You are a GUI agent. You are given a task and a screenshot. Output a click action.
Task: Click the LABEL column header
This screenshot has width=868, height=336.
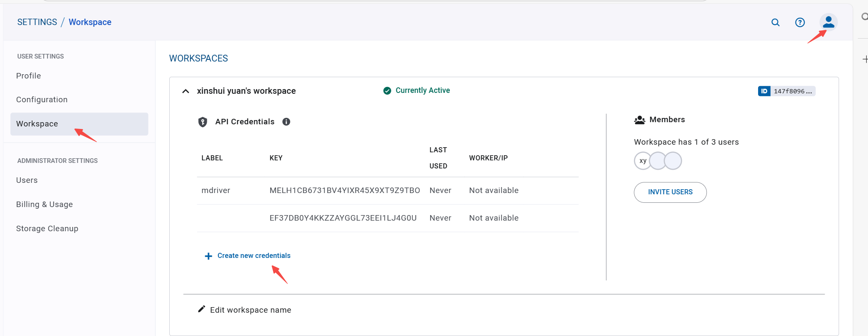click(212, 158)
